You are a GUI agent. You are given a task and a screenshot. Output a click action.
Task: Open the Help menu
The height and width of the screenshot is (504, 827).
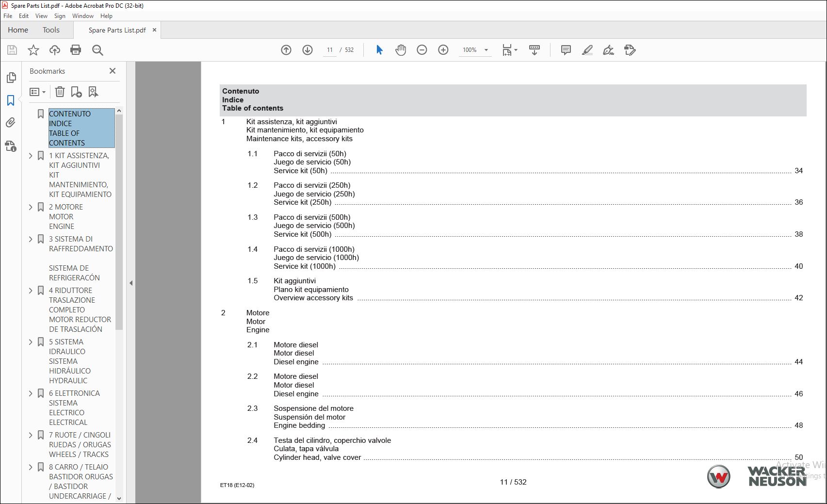click(106, 16)
